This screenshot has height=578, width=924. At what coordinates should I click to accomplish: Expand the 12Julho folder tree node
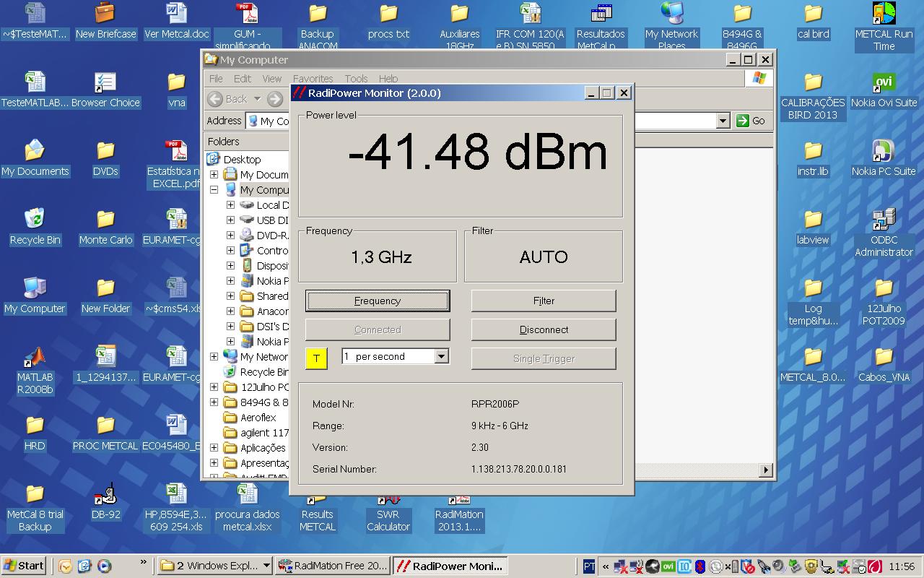point(214,387)
